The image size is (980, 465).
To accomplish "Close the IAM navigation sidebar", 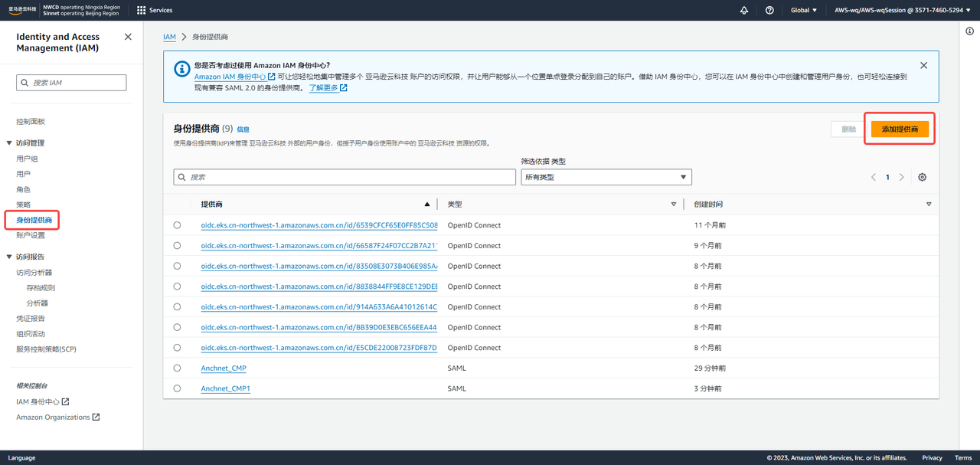I will tap(128, 37).
